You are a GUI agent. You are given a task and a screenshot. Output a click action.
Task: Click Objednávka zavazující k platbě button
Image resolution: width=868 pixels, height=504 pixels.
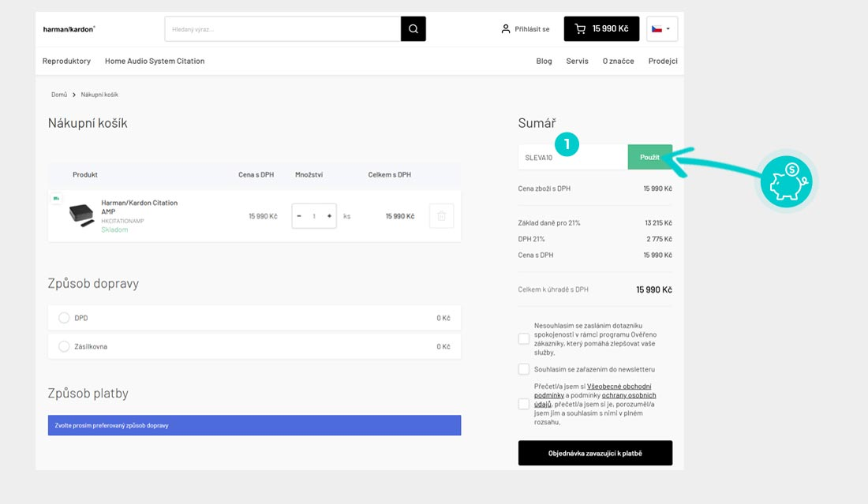[595, 454]
